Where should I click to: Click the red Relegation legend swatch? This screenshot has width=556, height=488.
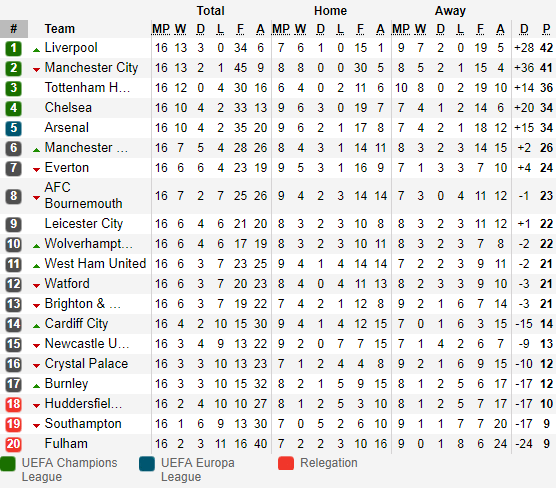(286, 464)
